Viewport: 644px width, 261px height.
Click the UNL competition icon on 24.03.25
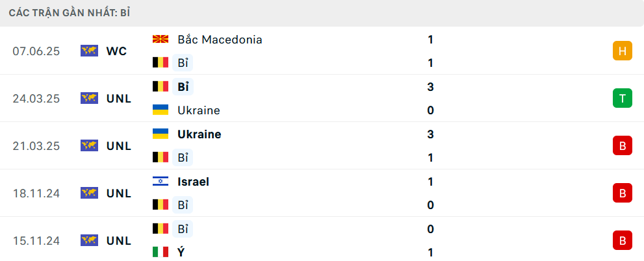pyautogui.click(x=89, y=99)
